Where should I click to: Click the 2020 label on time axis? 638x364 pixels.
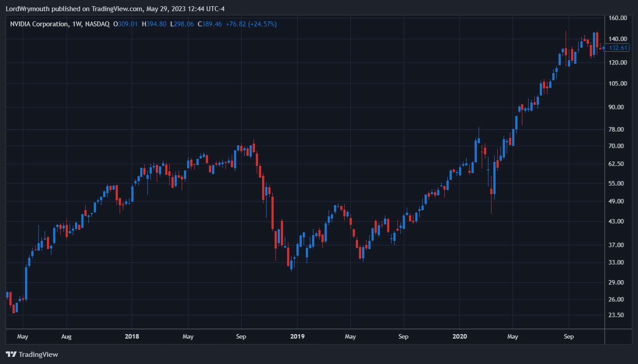pyautogui.click(x=459, y=336)
